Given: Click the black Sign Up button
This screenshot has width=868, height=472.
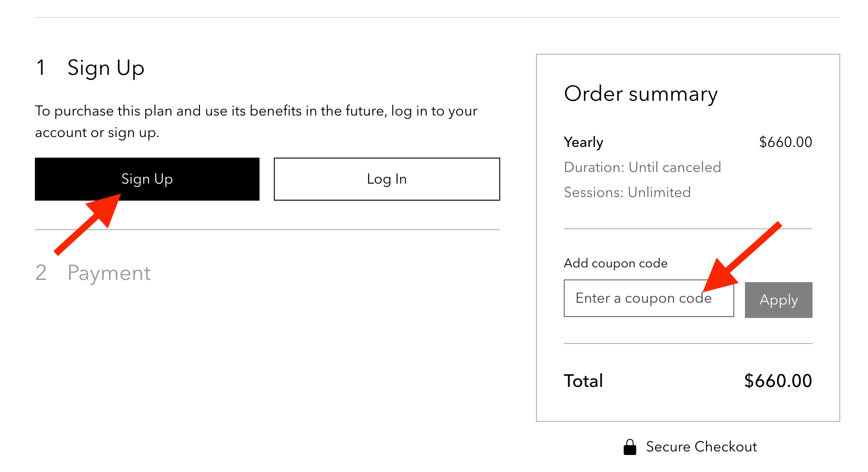Looking at the screenshot, I should (x=147, y=179).
